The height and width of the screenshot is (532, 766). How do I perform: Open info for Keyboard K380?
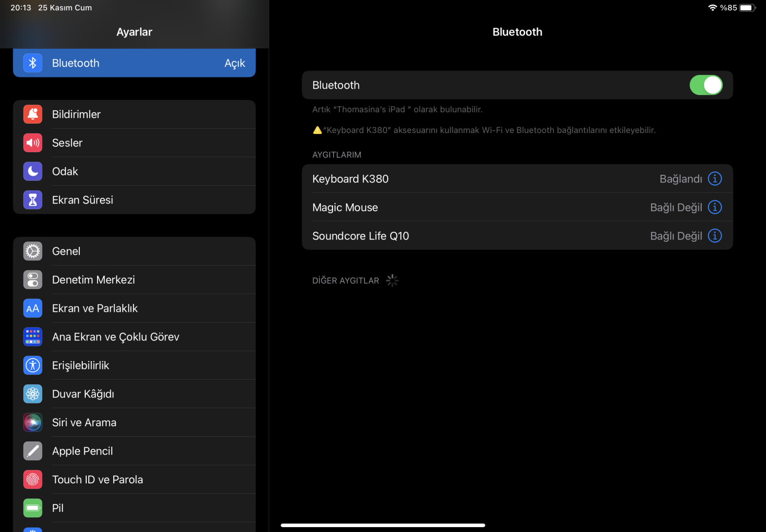click(x=715, y=178)
